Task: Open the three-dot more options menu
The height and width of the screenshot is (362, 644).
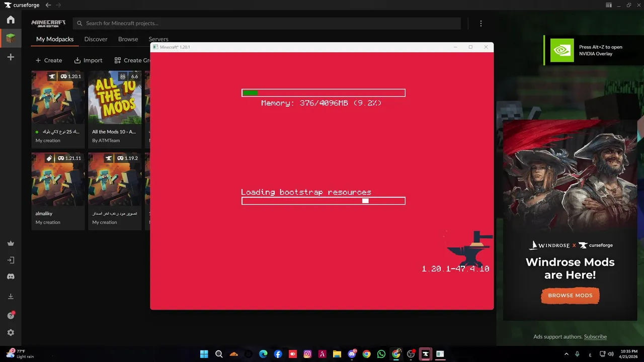Action: (x=481, y=23)
